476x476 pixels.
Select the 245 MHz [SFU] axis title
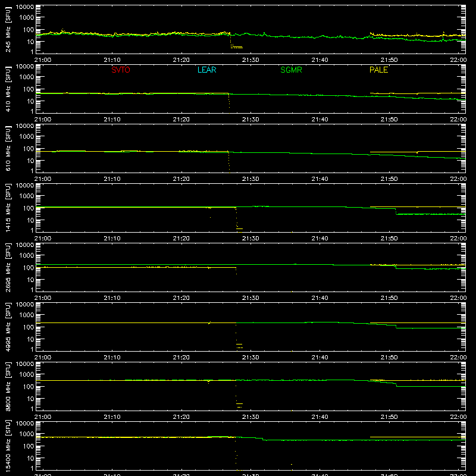[x=8, y=29]
